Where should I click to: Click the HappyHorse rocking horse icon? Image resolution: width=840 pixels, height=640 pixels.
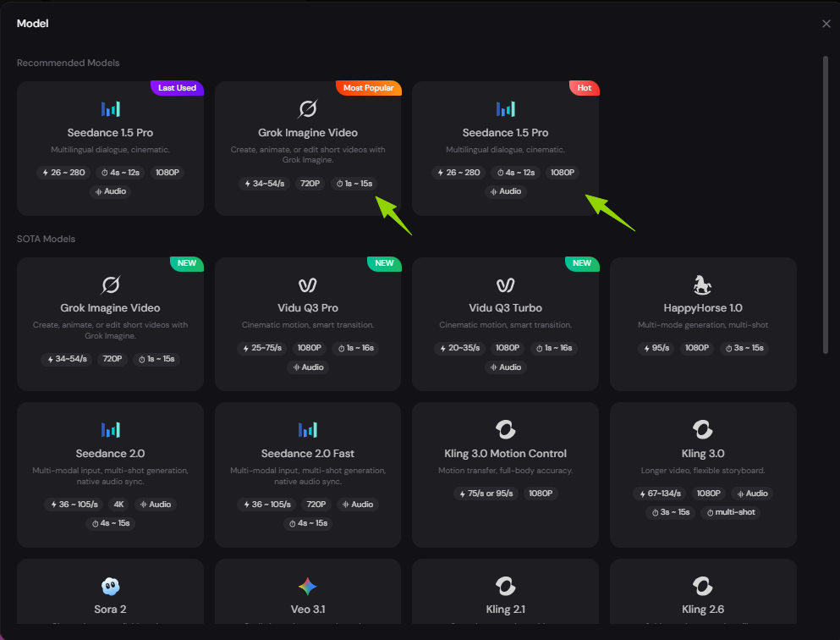702,285
